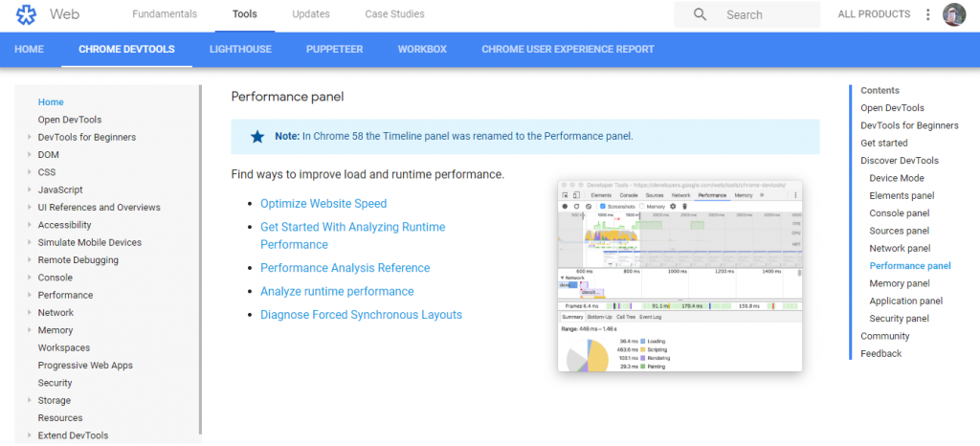980x446 pixels.
Task: Jump to Memory panel in contents
Action: (x=899, y=283)
